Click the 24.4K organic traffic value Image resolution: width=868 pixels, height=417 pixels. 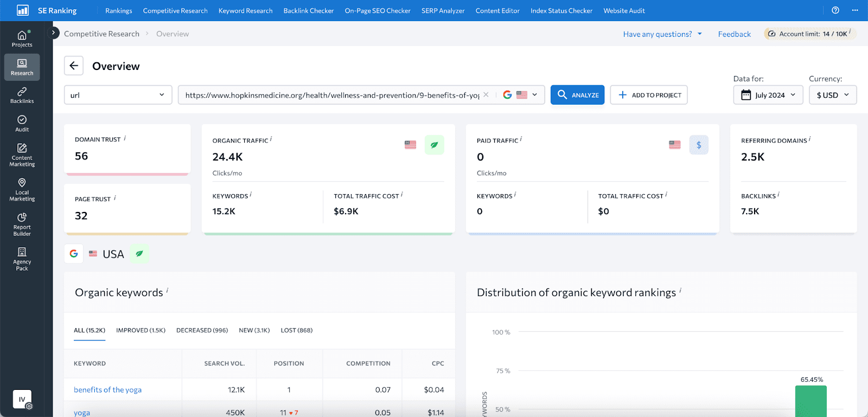point(227,157)
